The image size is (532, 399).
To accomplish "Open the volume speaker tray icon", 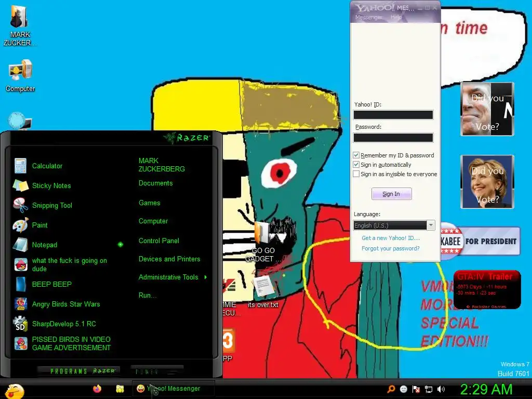I will tap(441, 389).
